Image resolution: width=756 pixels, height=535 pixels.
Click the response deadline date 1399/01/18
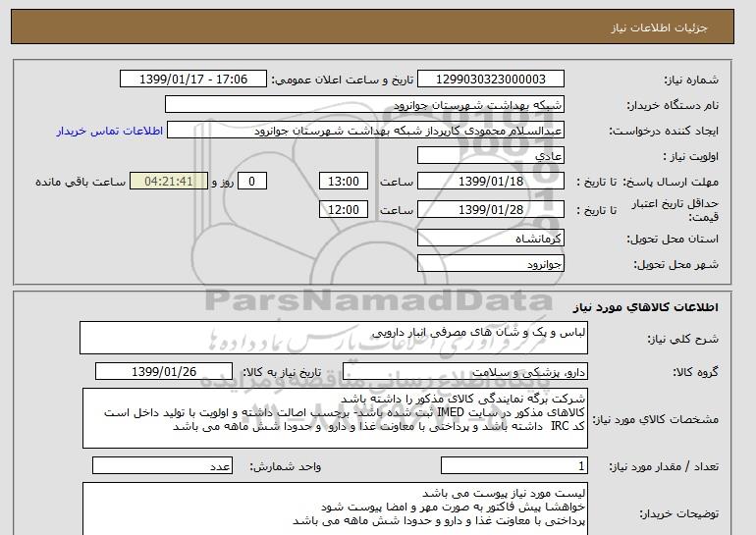pos(490,182)
